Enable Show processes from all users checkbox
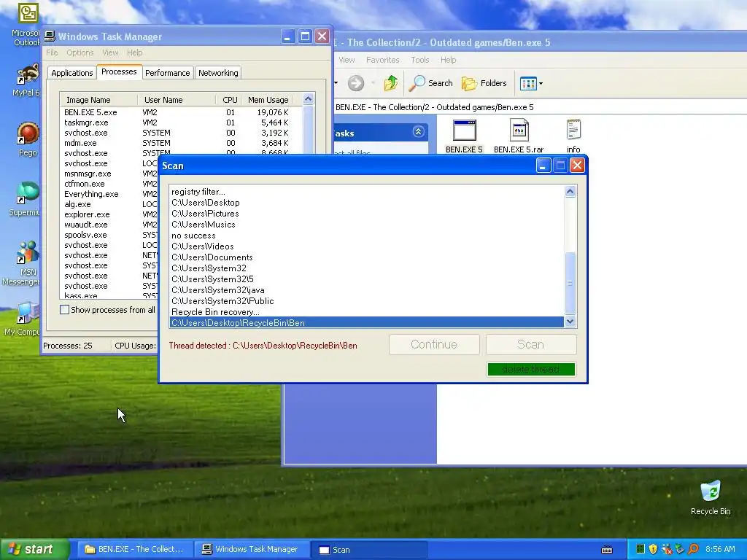747x560 pixels. tap(64, 310)
